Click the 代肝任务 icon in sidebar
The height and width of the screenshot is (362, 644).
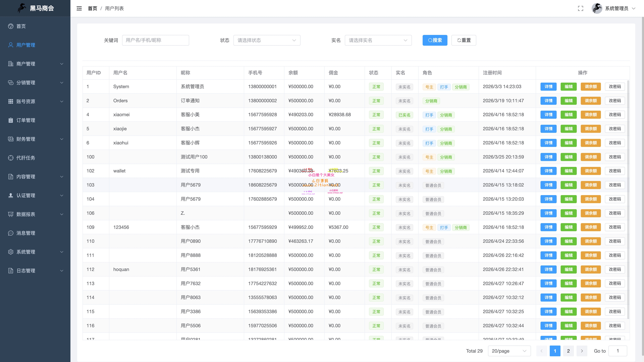point(11,158)
